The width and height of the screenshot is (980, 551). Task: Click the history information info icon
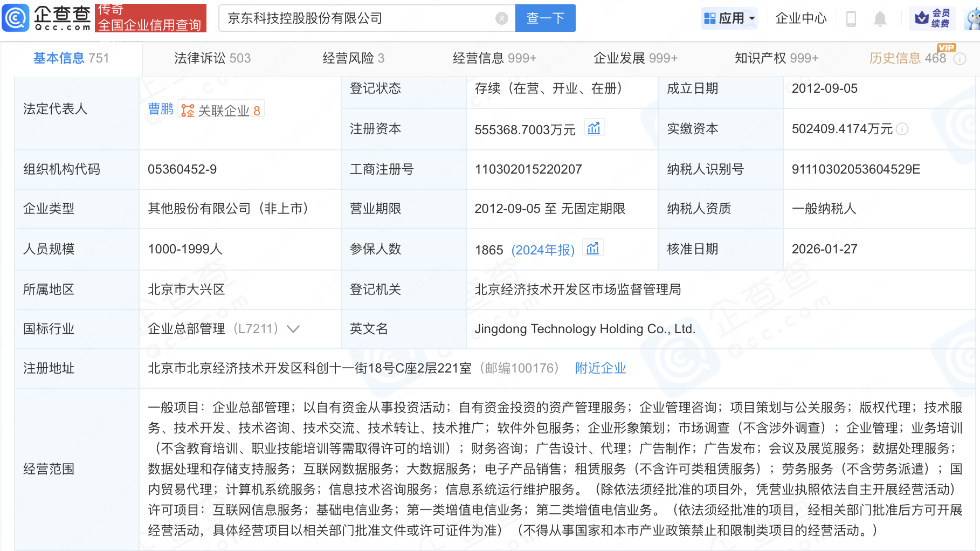[x=960, y=59]
